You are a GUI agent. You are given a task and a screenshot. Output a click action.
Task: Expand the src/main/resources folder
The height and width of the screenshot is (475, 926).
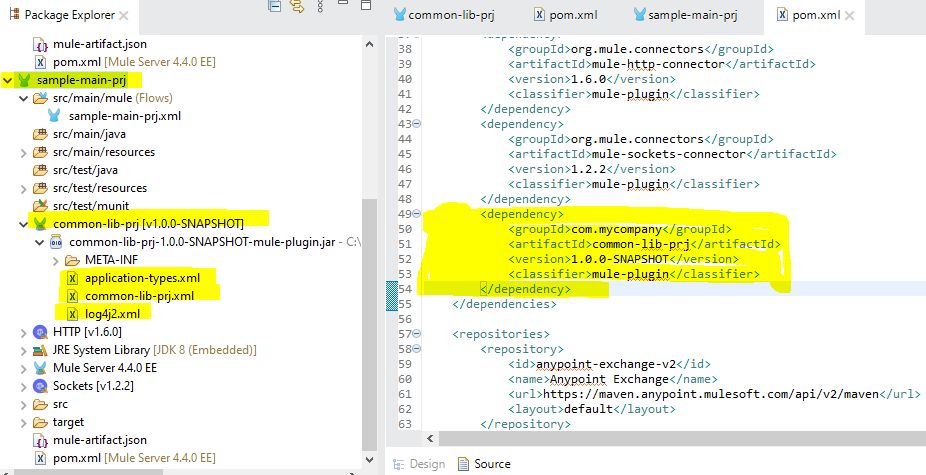click(x=25, y=152)
